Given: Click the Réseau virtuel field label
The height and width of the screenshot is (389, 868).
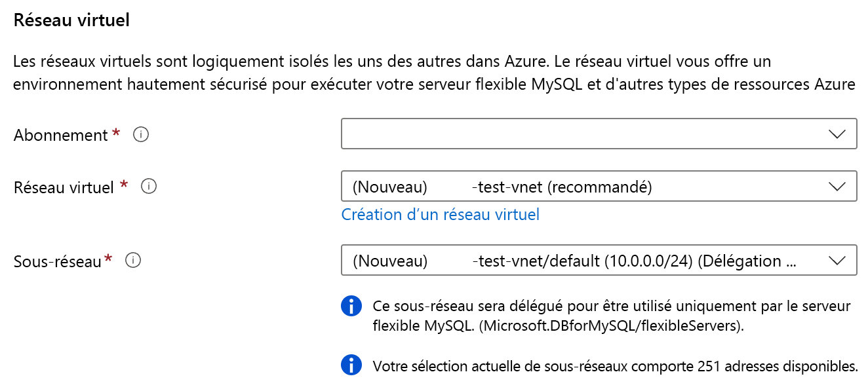Looking at the screenshot, I should point(64,187).
